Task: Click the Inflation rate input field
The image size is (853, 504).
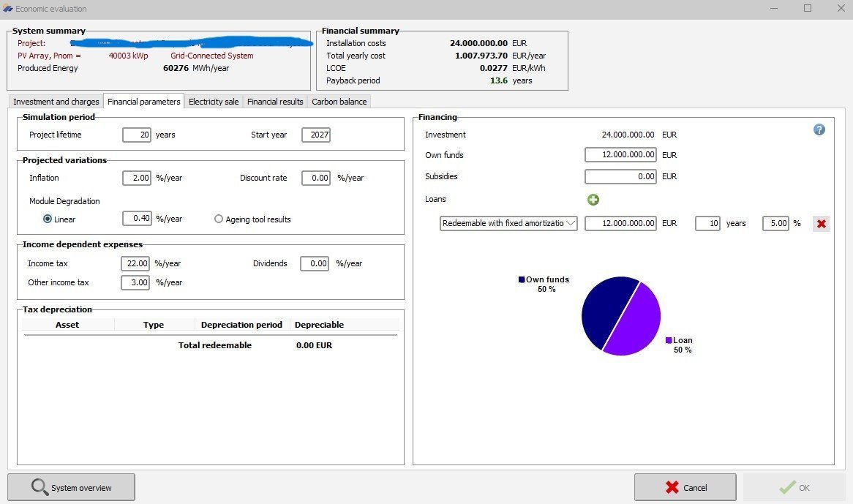Action: pyautogui.click(x=136, y=178)
